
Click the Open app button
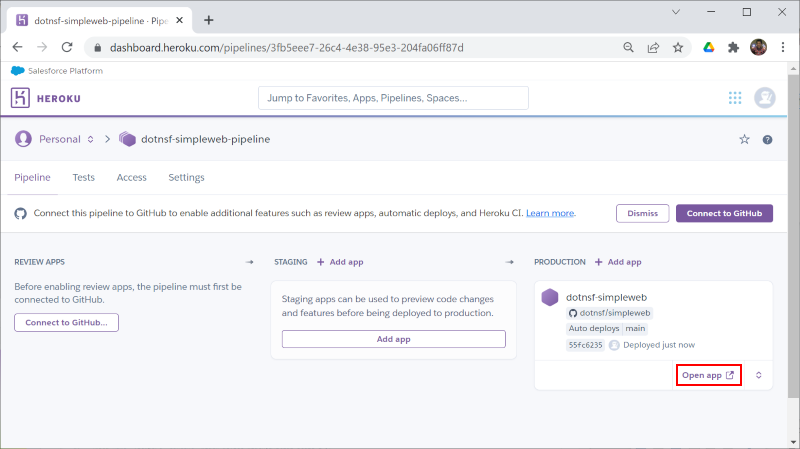708,375
